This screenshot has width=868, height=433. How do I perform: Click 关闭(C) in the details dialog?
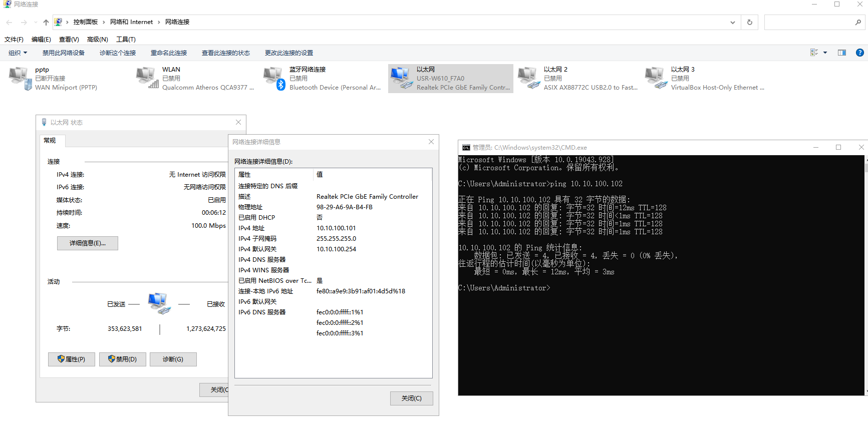[x=411, y=398]
